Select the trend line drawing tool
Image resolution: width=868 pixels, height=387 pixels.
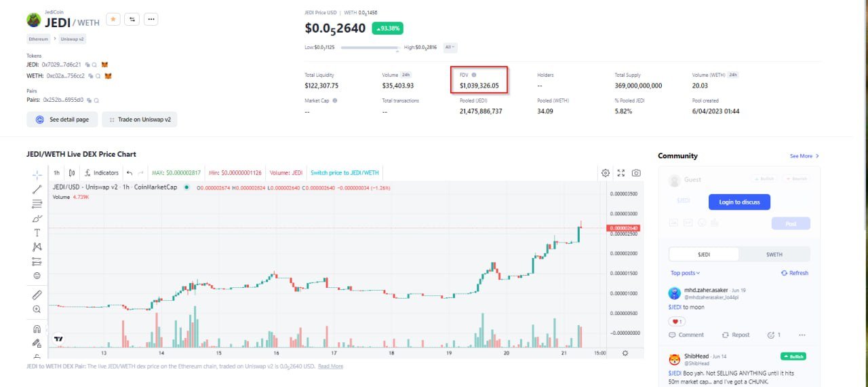coord(37,189)
